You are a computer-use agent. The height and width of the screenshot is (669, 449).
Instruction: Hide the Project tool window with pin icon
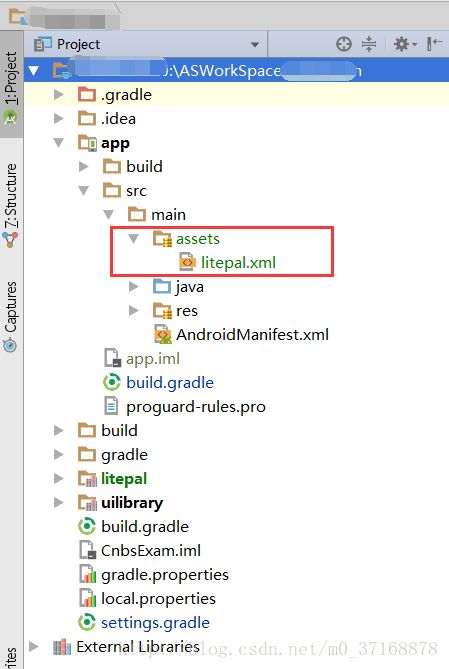point(434,44)
